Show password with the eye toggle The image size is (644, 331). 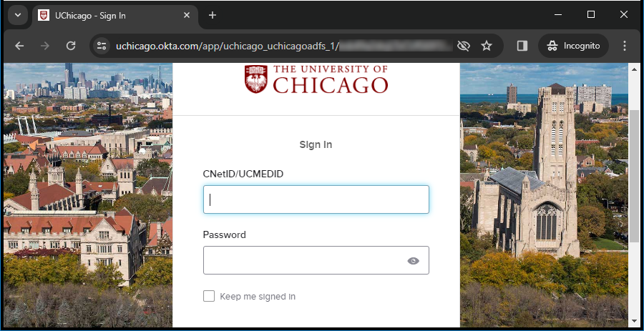(413, 261)
